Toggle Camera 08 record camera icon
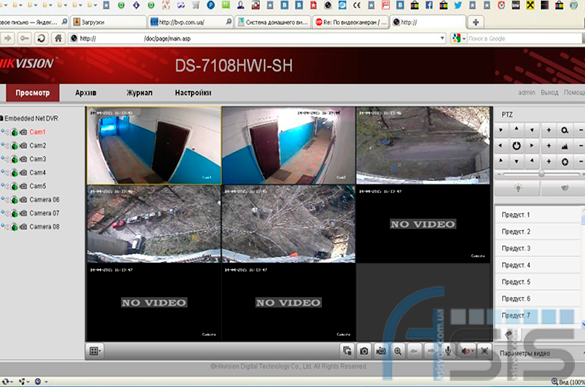 pos(23,227)
